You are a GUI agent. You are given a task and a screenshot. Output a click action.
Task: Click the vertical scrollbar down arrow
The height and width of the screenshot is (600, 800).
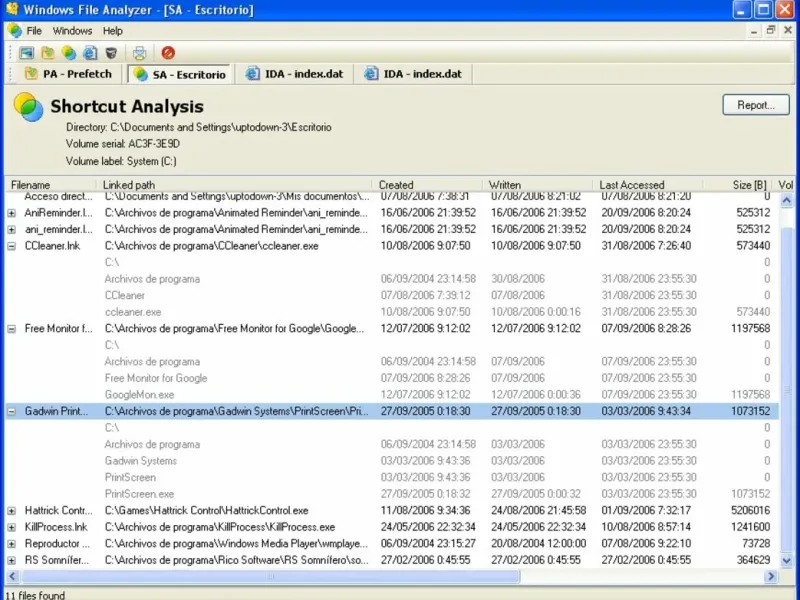click(786, 561)
